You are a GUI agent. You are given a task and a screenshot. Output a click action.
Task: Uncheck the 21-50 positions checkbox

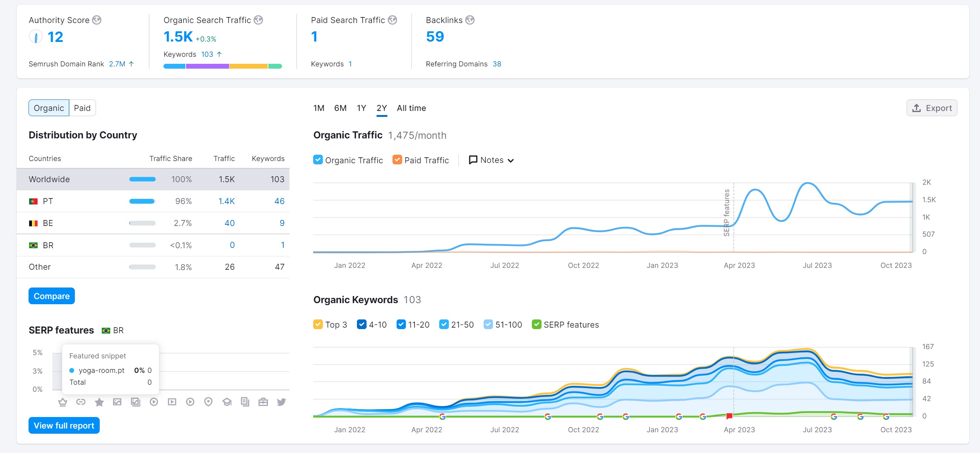[x=444, y=324]
